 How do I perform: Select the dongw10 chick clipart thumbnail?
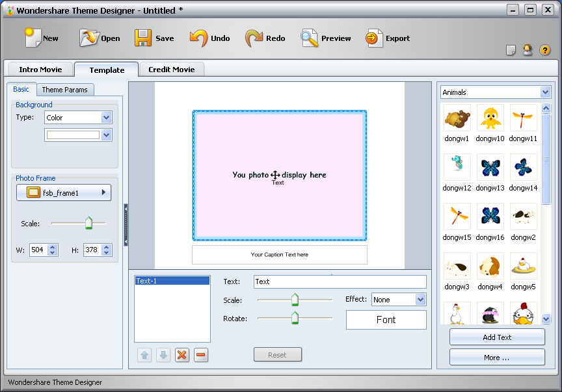[x=490, y=118]
